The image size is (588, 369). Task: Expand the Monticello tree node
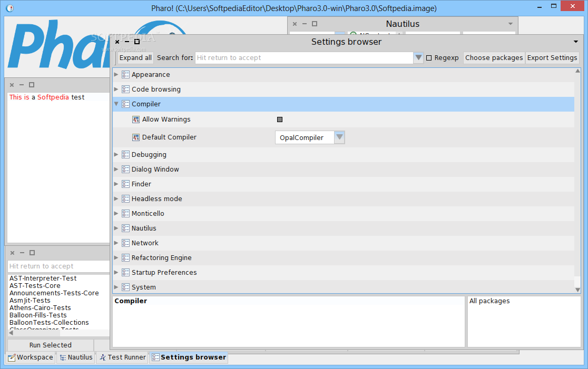tap(116, 214)
